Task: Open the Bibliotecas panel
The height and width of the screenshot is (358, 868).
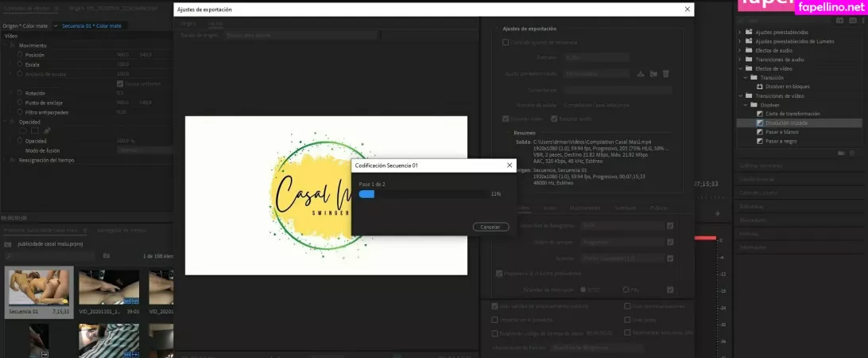Action: [x=752, y=207]
